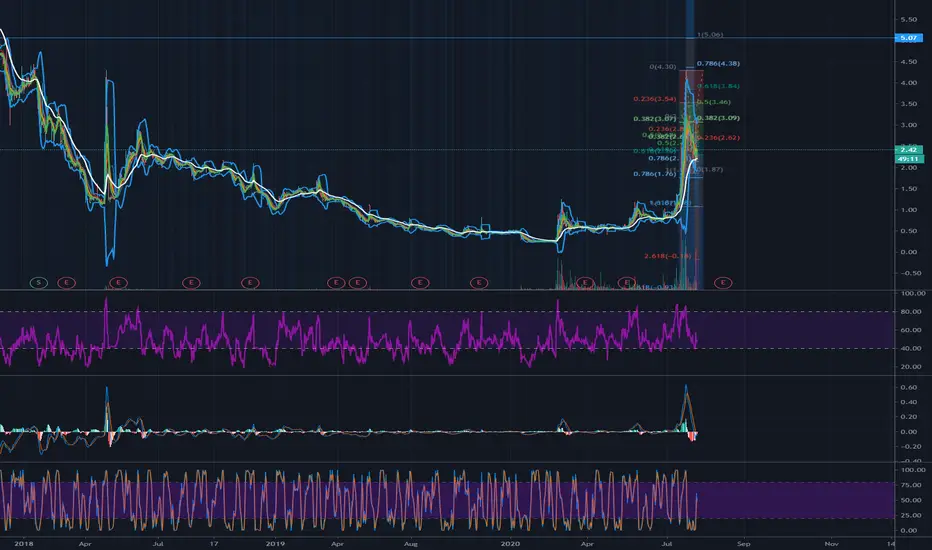Select the horizontal blue line at 5.07

pos(446,38)
